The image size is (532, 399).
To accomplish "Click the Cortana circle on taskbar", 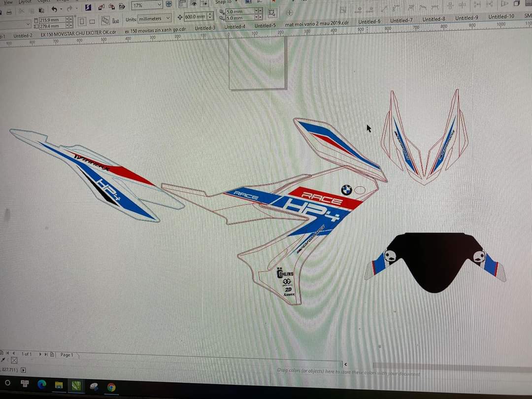I will (7, 383).
